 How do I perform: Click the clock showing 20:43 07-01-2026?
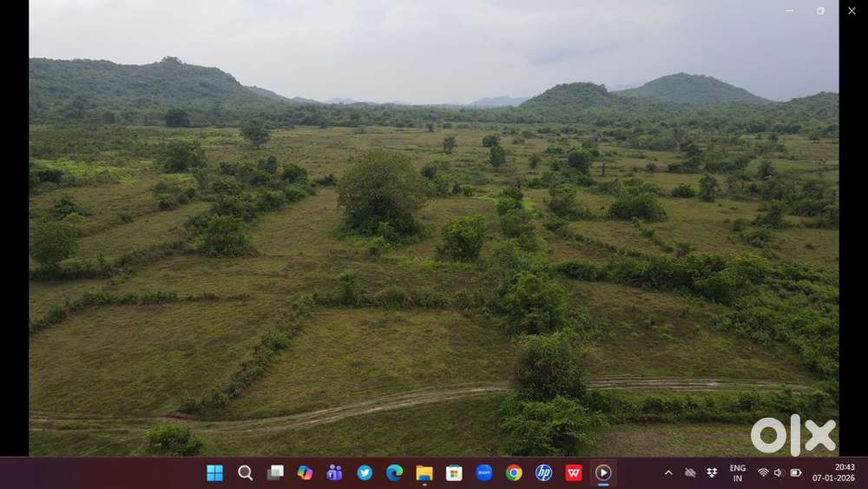(x=820, y=472)
